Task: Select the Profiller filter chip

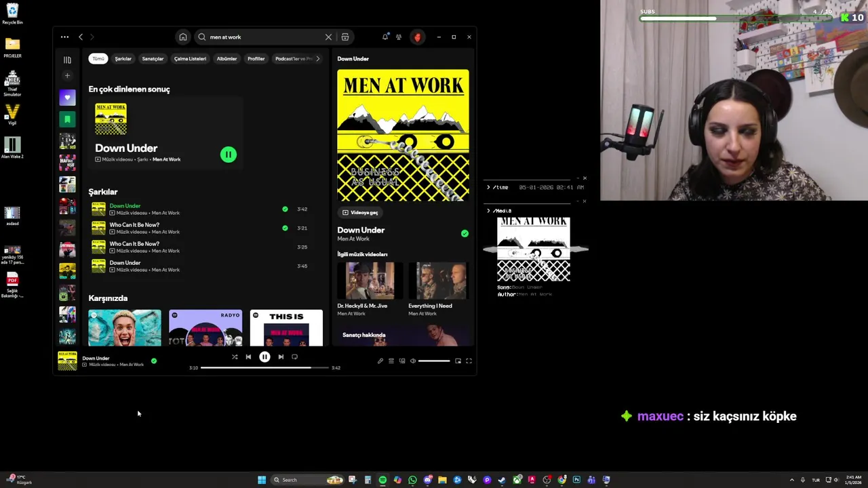Action: click(x=256, y=58)
